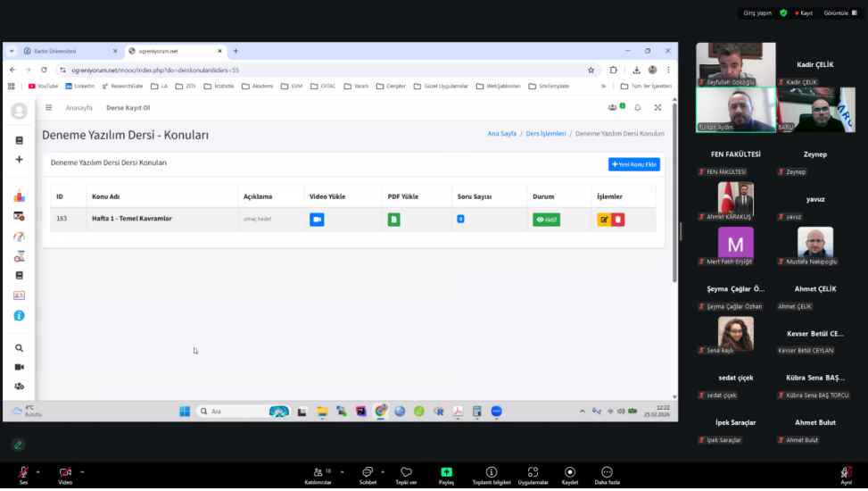Open the Görüntüle view dropdown
The width and height of the screenshot is (868, 491).
840,13
